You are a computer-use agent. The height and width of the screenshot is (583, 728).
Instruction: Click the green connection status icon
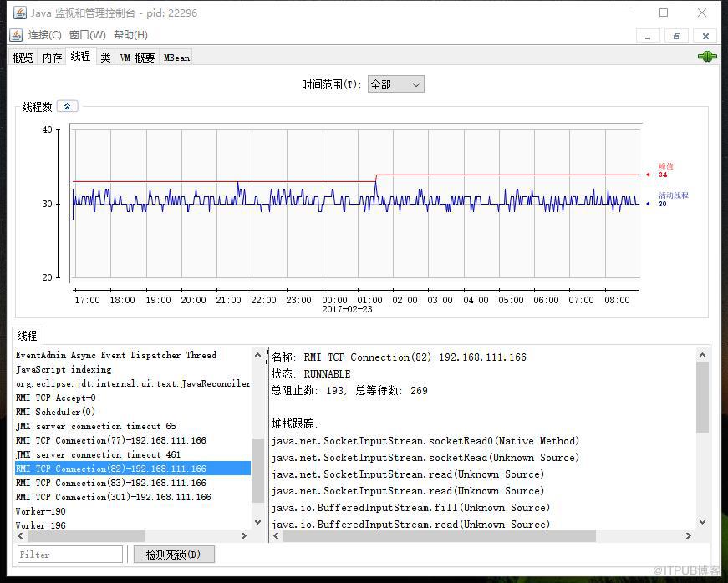click(x=707, y=57)
